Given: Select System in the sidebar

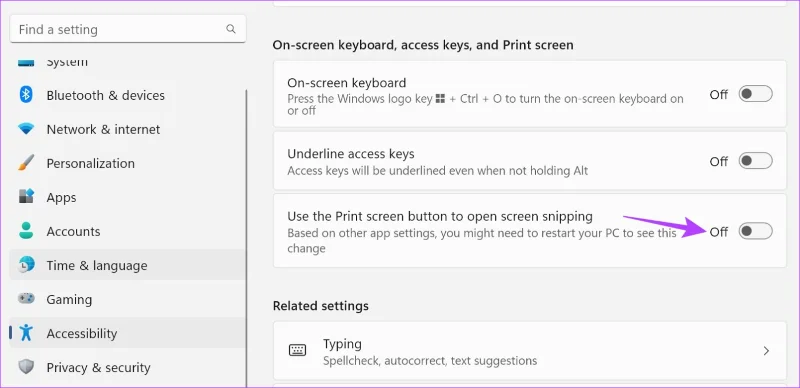Looking at the screenshot, I should (128, 64).
